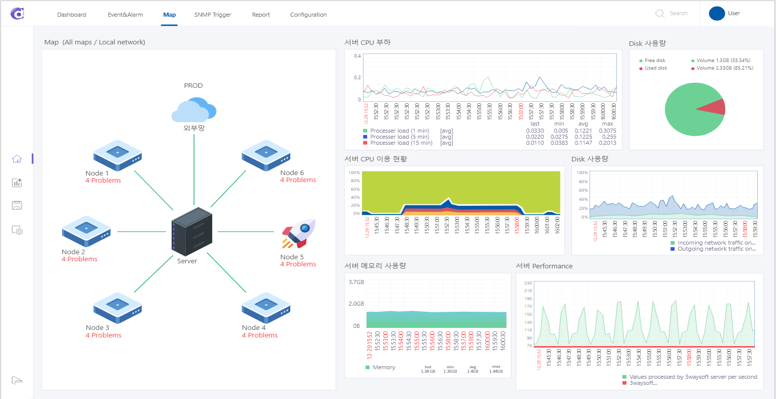Screen dimensions: 776x399
Task: Open the add-chart icon in sidebar
Action: pyautogui.click(x=17, y=183)
